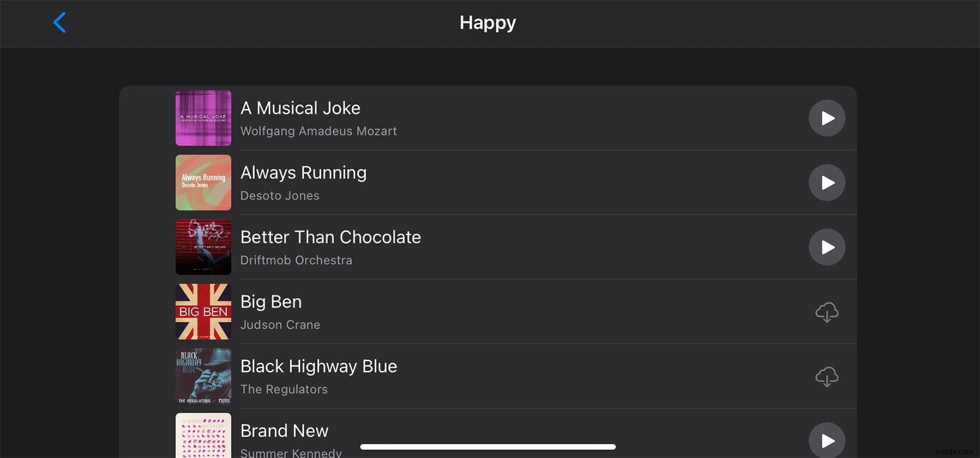Play the song A Musical Joke

point(827,118)
